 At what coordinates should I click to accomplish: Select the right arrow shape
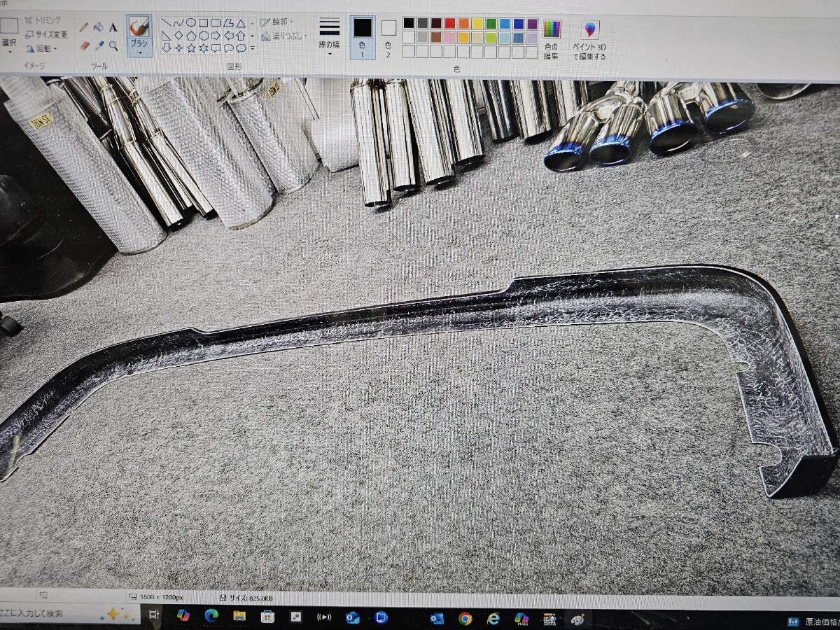[x=216, y=35]
